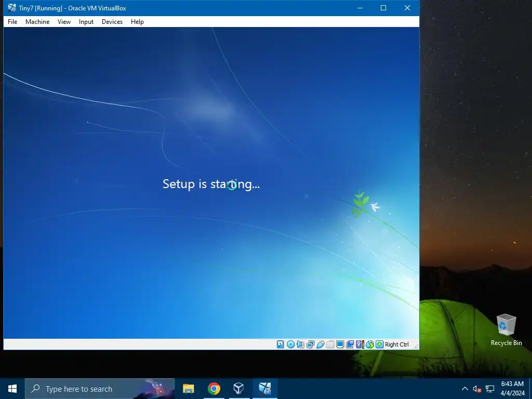Open the USB devices indicator icon
Screen dimensions: 532x399
[320, 344]
